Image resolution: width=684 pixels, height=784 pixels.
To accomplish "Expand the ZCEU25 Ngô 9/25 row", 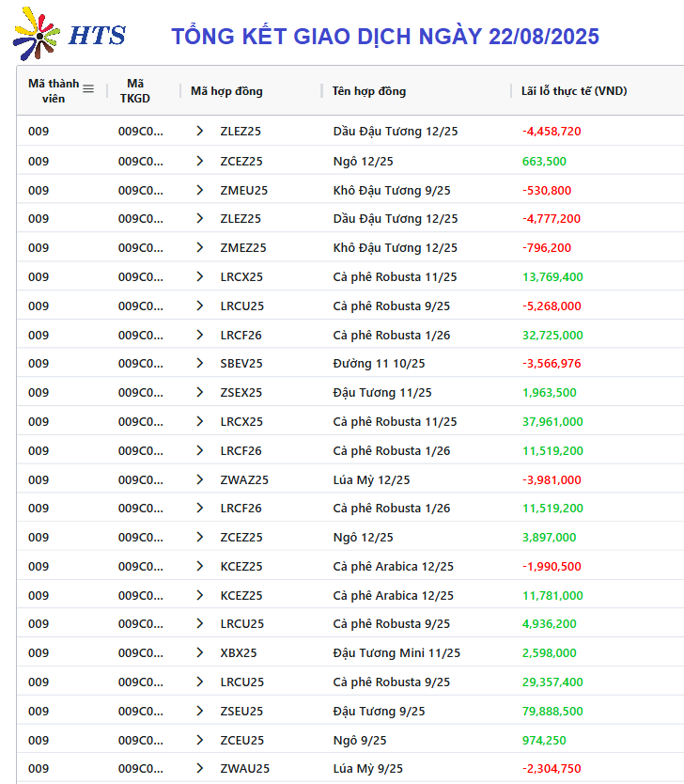I will (x=200, y=740).
